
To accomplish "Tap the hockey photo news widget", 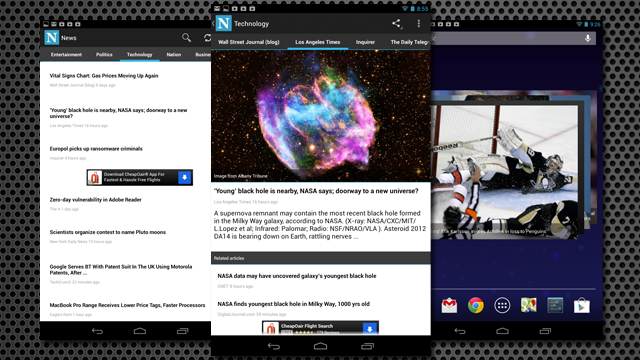I will pos(504,171).
